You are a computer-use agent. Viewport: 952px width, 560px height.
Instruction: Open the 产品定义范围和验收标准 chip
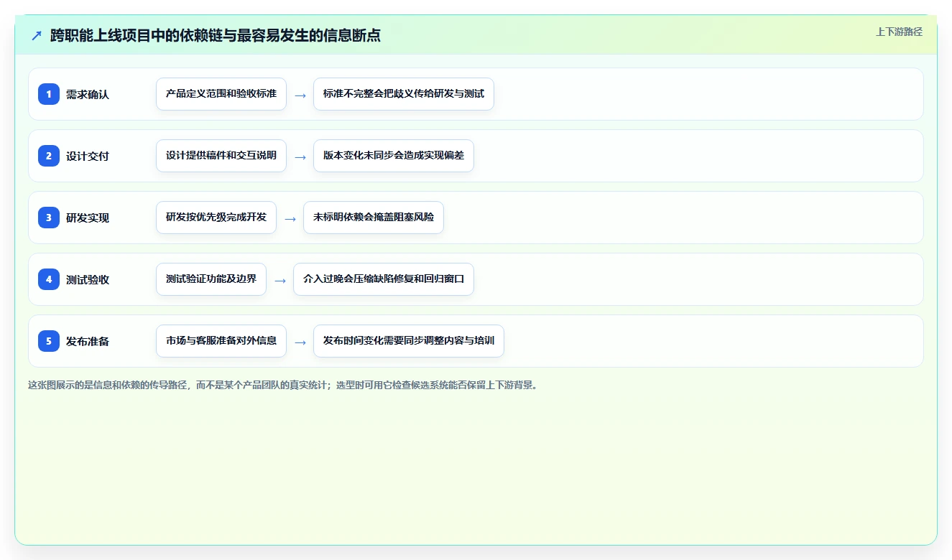(221, 94)
